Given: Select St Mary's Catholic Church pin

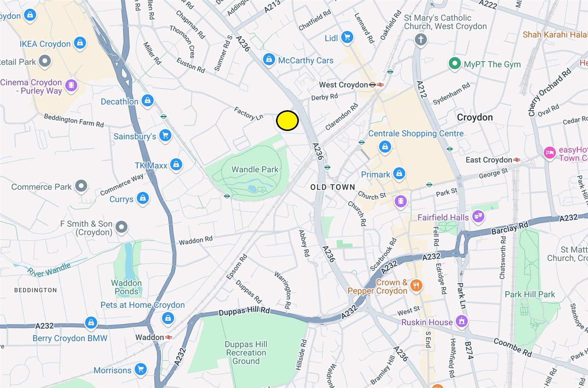Looking at the screenshot, I should point(421,40).
